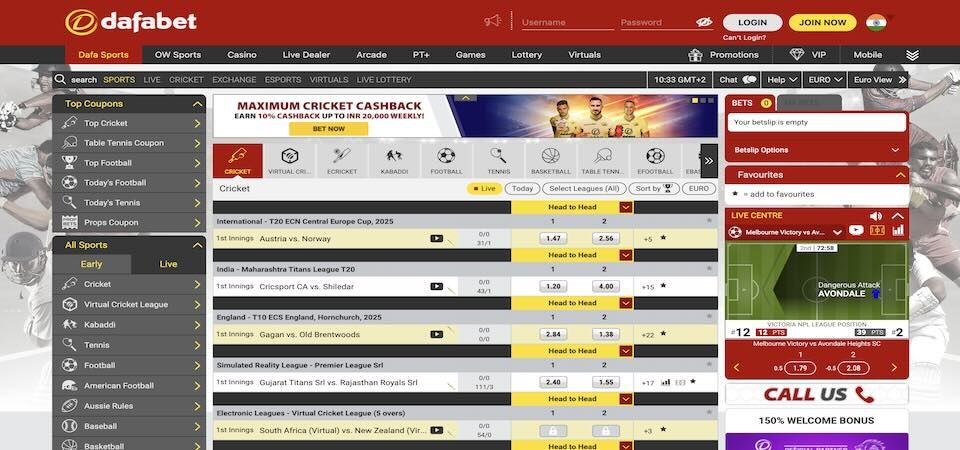Favourite South Africa (Virtual) vs. New Zealand match
The height and width of the screenshot is (450, 960).
pyautogui.click(x=663, y=430)
